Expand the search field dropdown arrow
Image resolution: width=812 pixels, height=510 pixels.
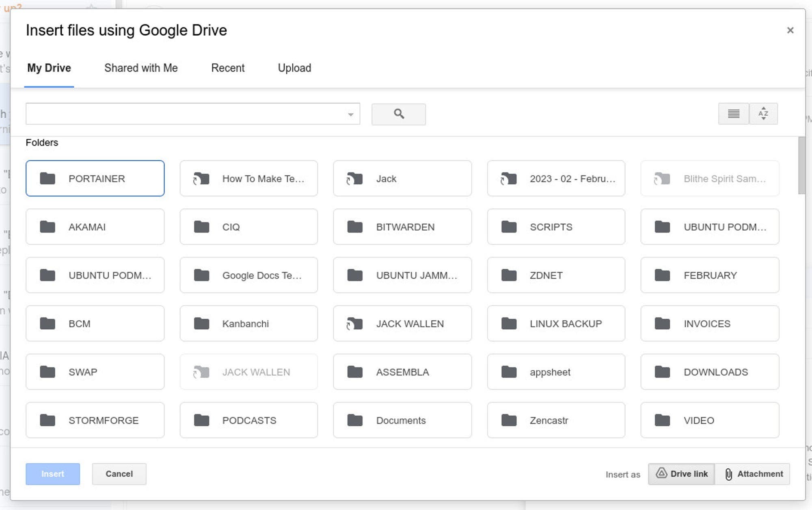350,115
